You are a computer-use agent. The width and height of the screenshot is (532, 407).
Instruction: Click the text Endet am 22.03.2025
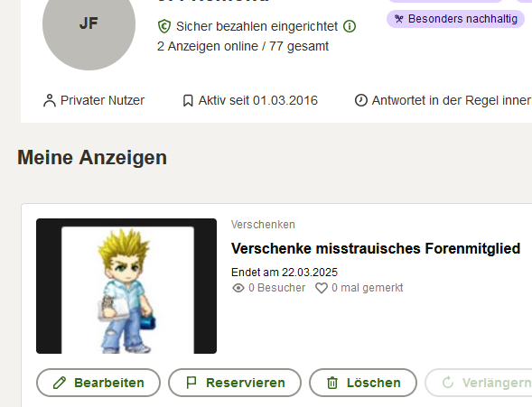pyautogui.click(x=285, y=273)
